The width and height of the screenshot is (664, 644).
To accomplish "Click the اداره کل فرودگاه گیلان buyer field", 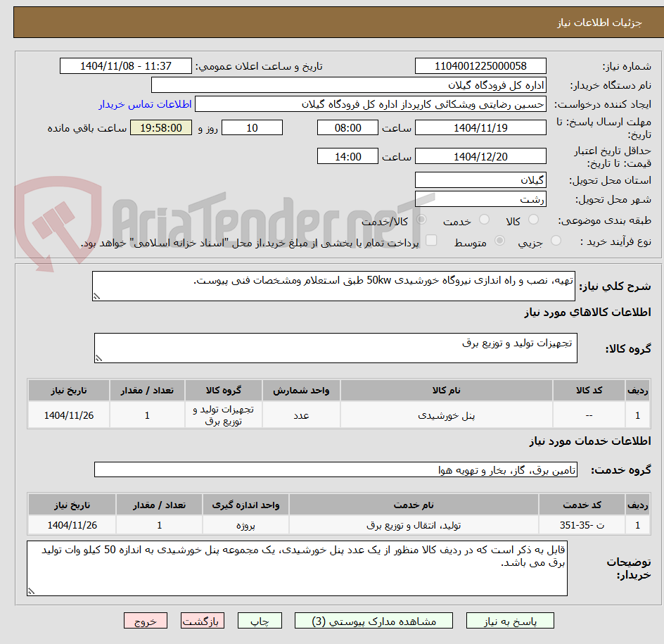I will click(x=348, y=85).
